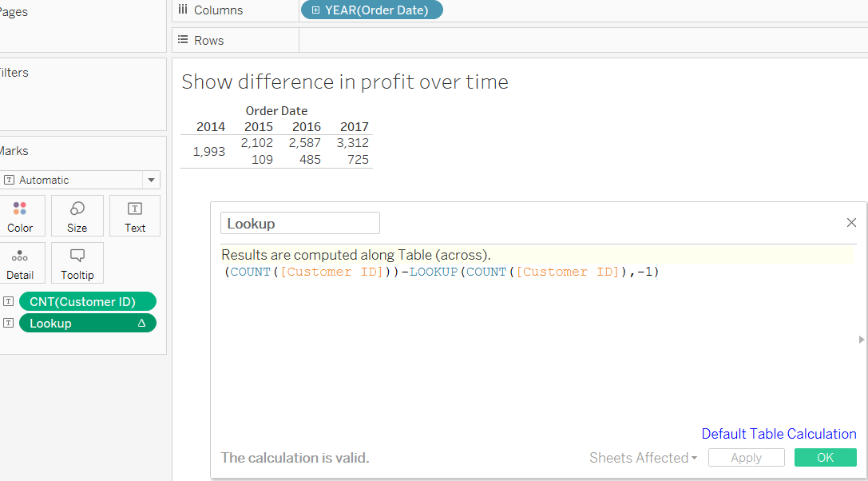Click the Apply button
The width and height of the screenshot is (868, 481).
[746, 458]
